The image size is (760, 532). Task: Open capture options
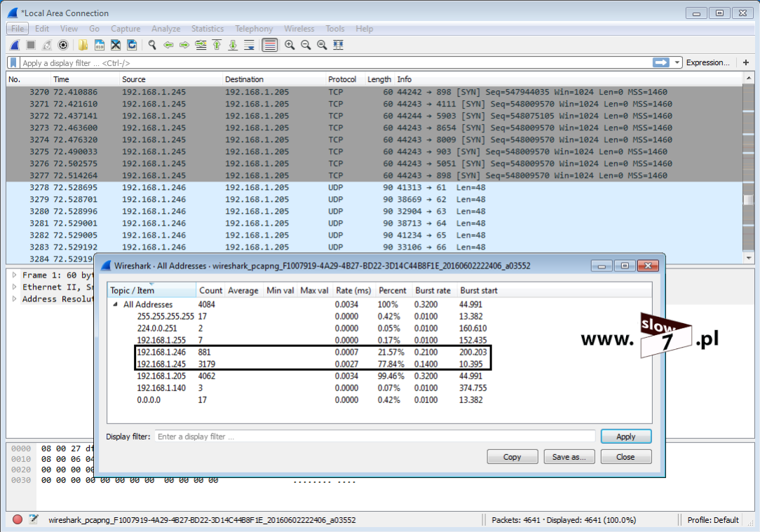(x=63, y=45)
